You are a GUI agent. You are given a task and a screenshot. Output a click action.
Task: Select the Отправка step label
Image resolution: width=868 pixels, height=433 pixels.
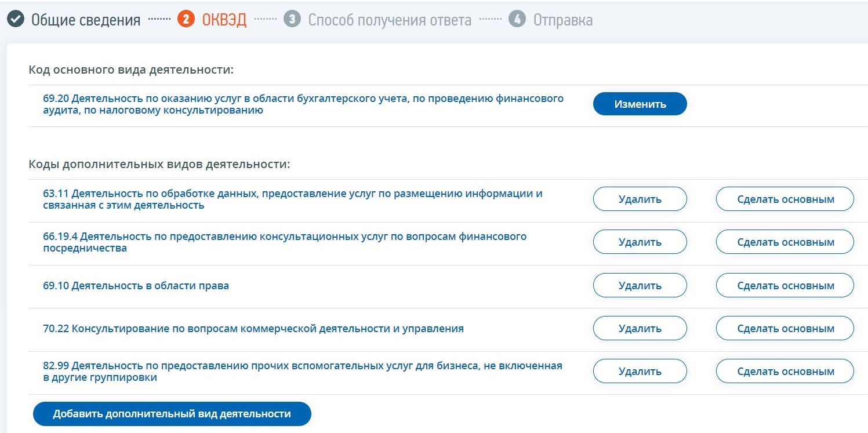[x=563, y=20]
